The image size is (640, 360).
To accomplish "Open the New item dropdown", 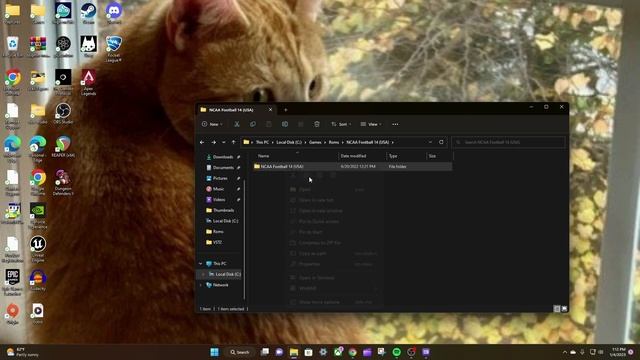I will (x=212, y=124).
